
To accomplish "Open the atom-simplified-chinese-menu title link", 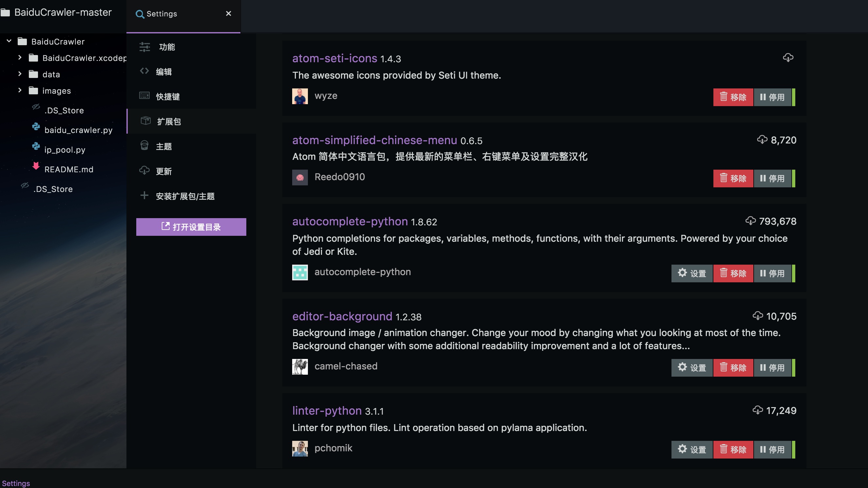I will tap(375, 140).
